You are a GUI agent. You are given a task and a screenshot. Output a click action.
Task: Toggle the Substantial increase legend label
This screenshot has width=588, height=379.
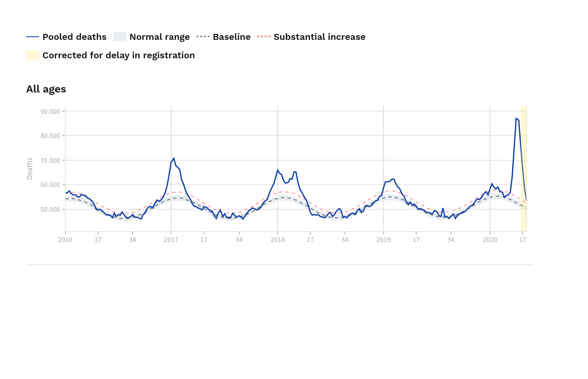click(319, 37)
